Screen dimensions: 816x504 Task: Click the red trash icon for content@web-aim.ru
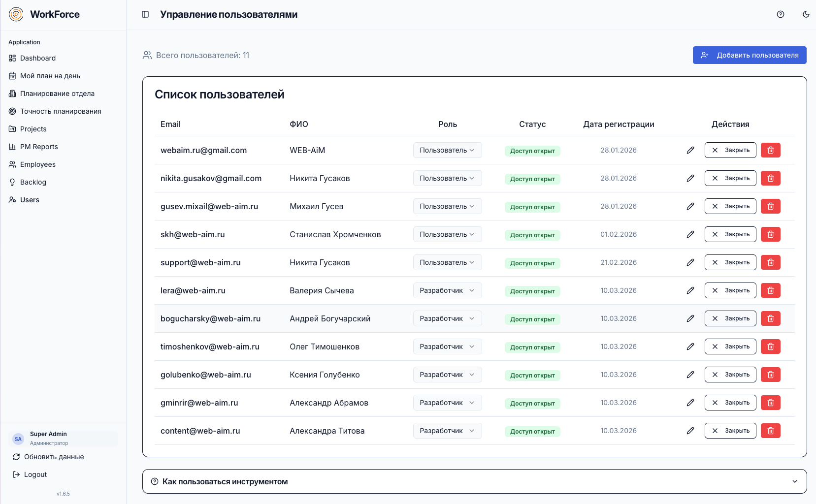[771, 431]
